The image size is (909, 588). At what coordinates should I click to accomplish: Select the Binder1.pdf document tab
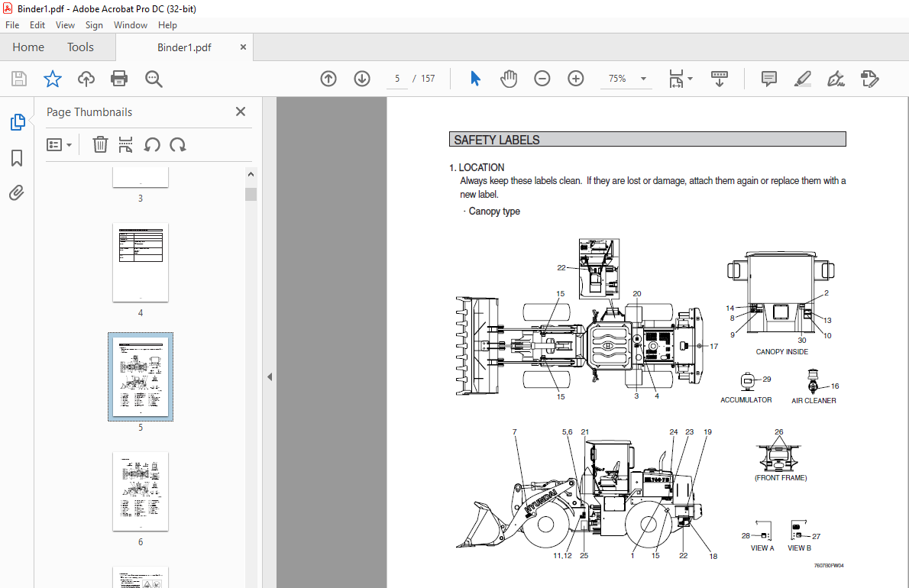pyautogui.click(x=184, y=47)
